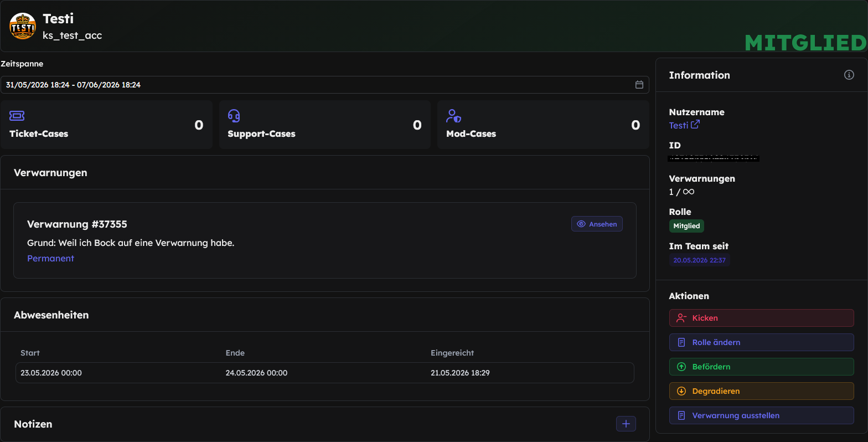View Verwarnung #37355 via Ansehen
Screen dimensions: 868x442
tap(597, 224)
